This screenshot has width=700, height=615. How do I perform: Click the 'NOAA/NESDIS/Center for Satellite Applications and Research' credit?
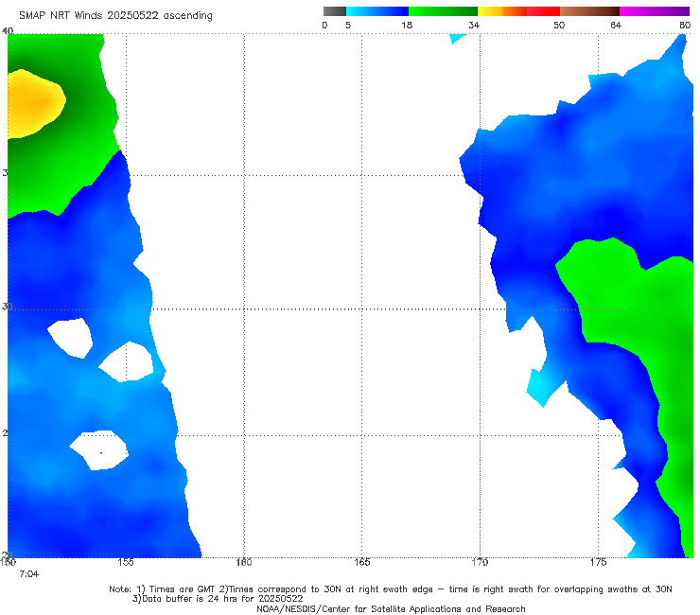click(391, 609)
